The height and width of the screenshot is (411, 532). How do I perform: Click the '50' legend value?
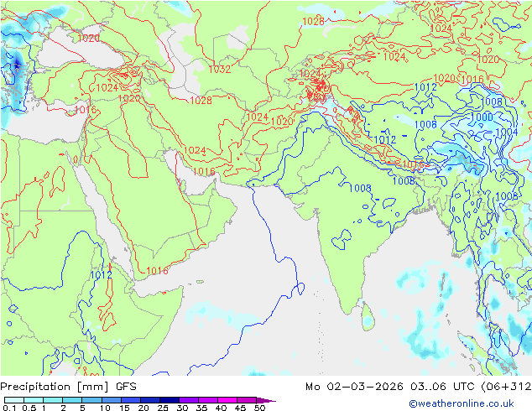tap(259, 408)
